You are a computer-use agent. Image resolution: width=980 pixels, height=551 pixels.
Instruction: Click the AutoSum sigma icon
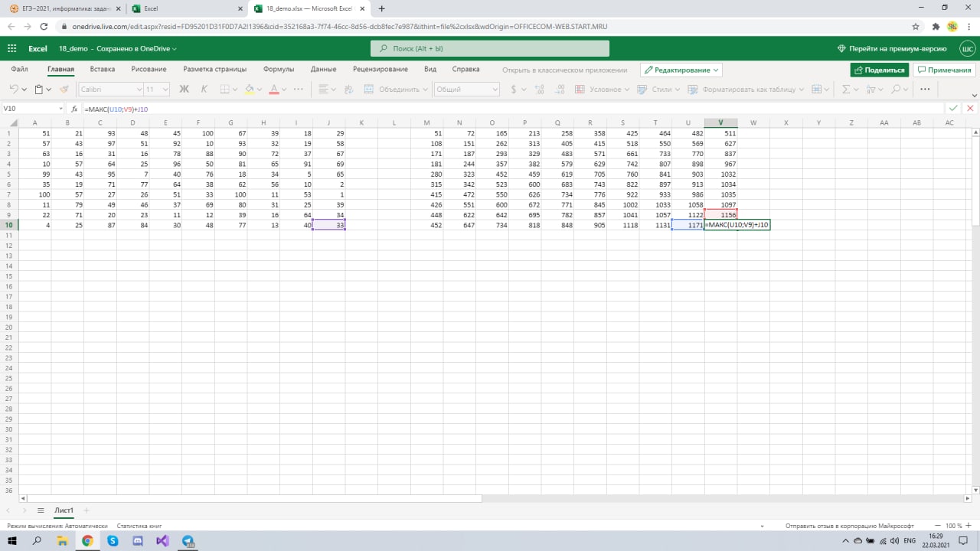[846, 89]
